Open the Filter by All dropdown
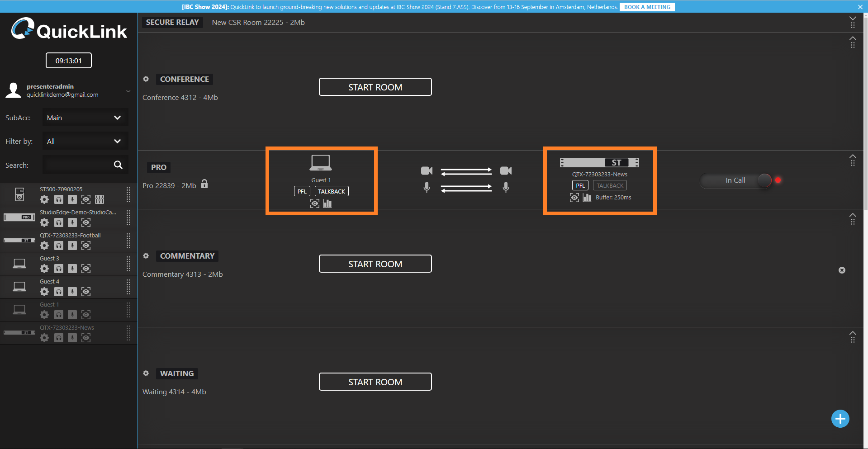This screenshot has width=868, height=449. click(85, 141)
